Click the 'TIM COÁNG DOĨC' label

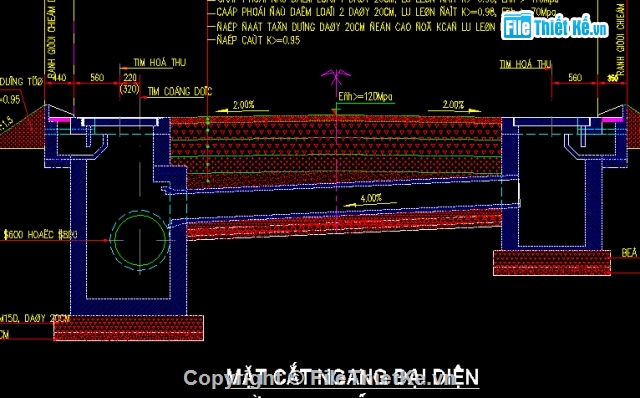[x=180, y=91]
